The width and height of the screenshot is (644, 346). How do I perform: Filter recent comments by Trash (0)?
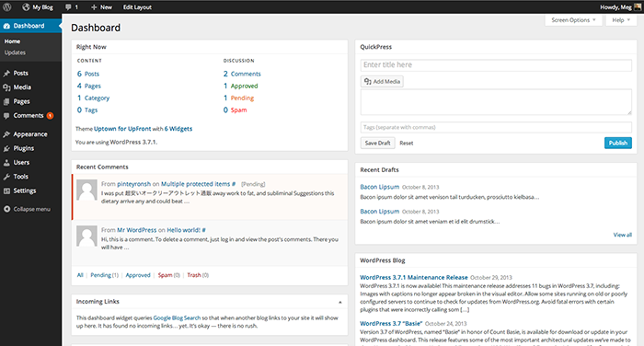(198, 275)
